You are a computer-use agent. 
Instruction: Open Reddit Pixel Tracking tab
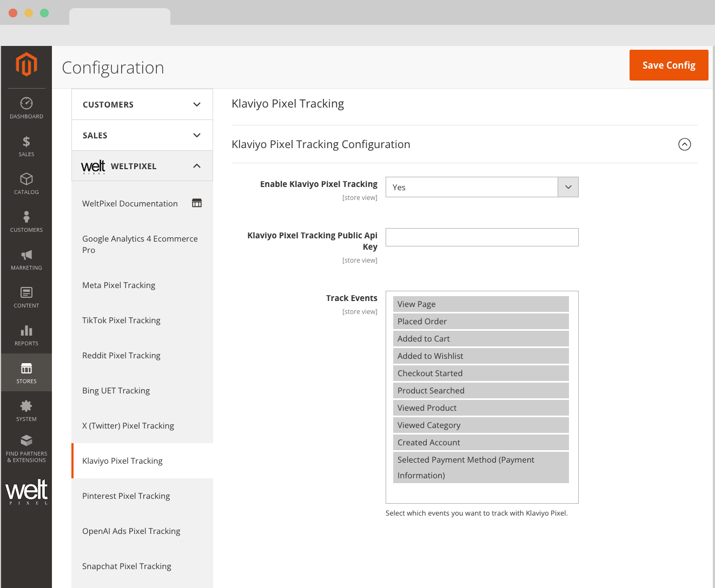pyautogui.click(x=142, y=356)
